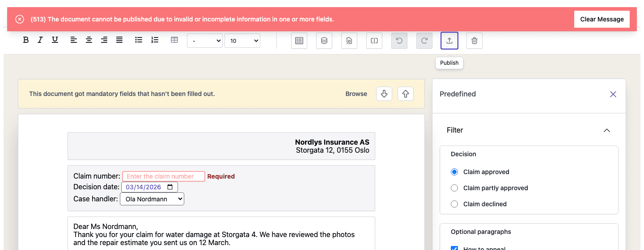Image resolution: width=644 pixels, height=250 pixels.
Task: Redo the last change
Action: pos(424,41)
